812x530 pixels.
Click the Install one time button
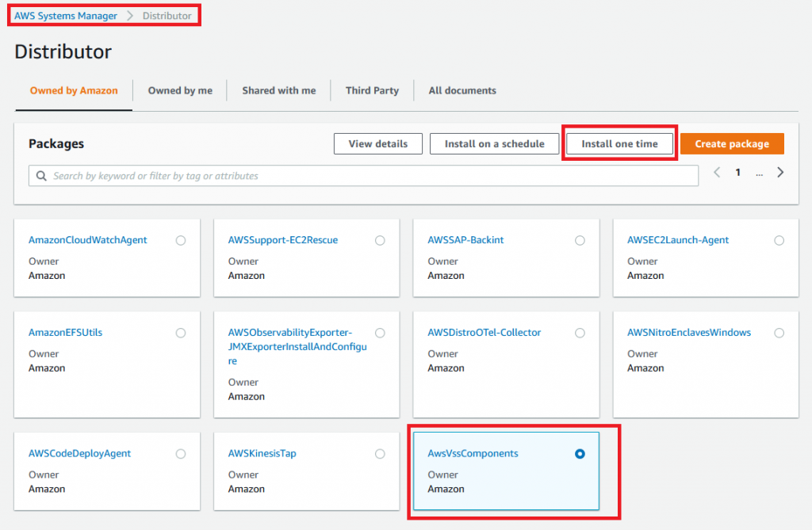pyautogui.click(x=619, y=143)
